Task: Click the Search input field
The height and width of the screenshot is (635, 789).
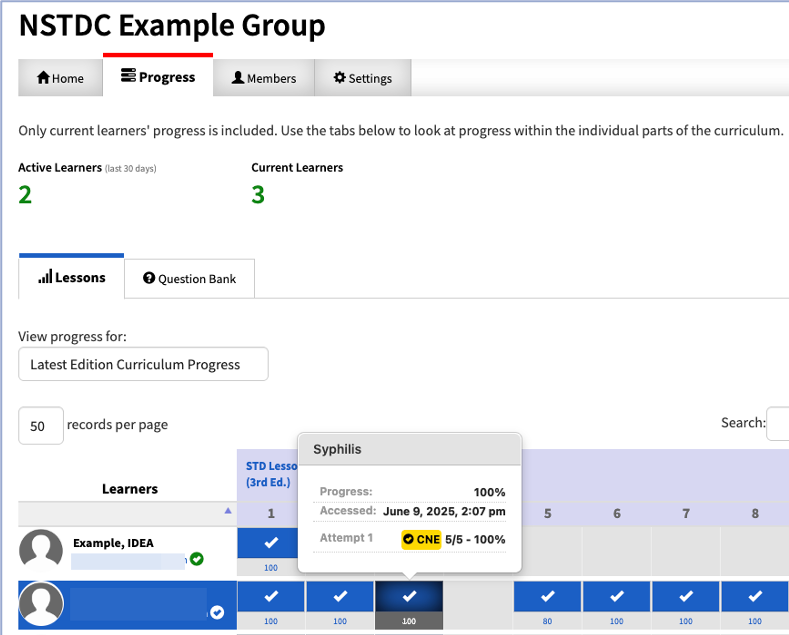Action: tap(777, 423)
